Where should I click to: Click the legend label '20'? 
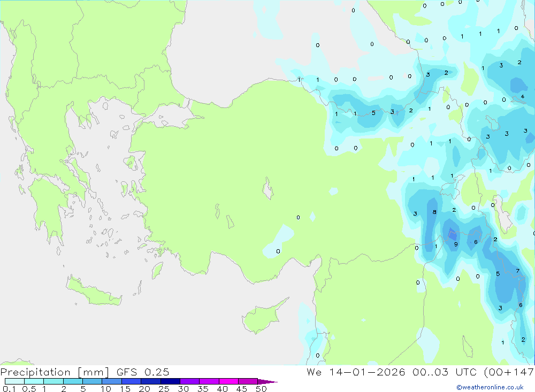tap(144, 389)
